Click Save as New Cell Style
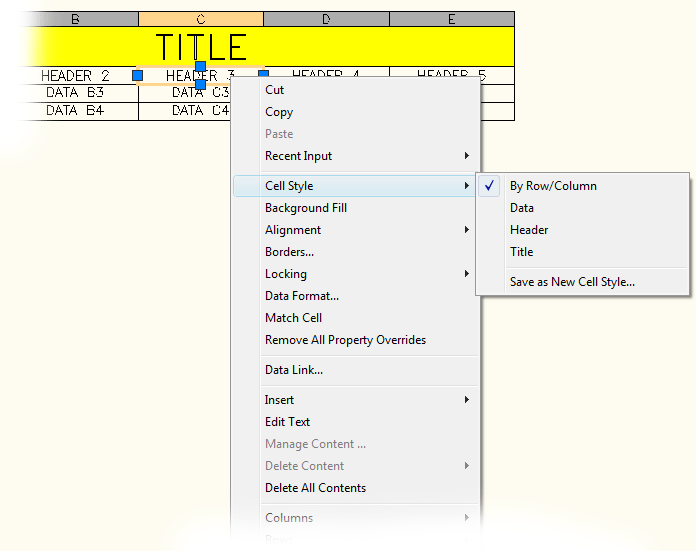The image size is (696, 551). 572,282
